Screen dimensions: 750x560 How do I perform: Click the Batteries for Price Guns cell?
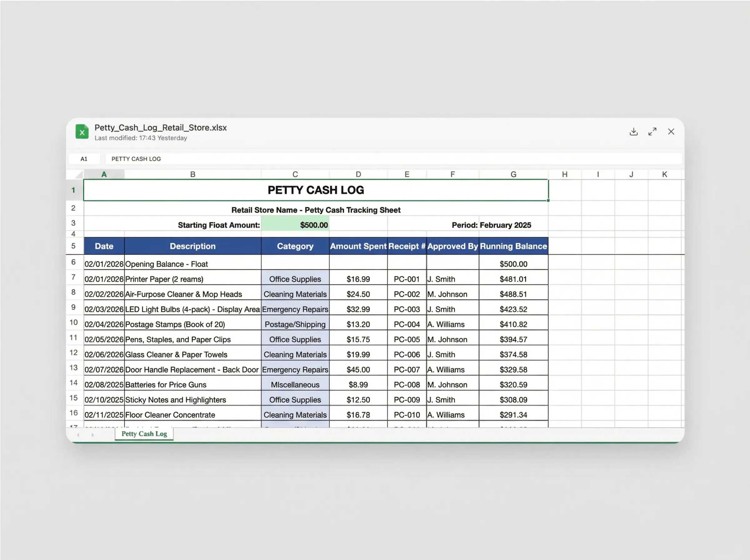192,384
